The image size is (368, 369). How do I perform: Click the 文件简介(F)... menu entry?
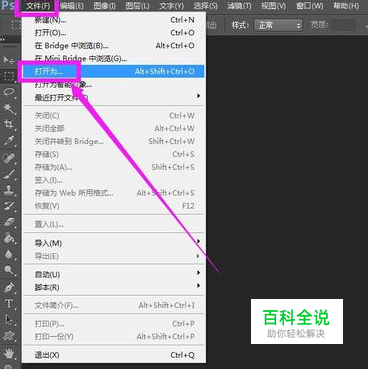coord(113,305)
